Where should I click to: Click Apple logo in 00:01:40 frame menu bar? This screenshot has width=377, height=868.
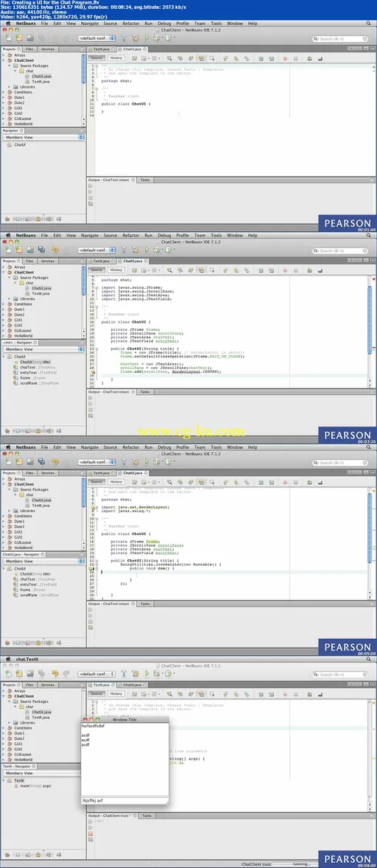7,24
